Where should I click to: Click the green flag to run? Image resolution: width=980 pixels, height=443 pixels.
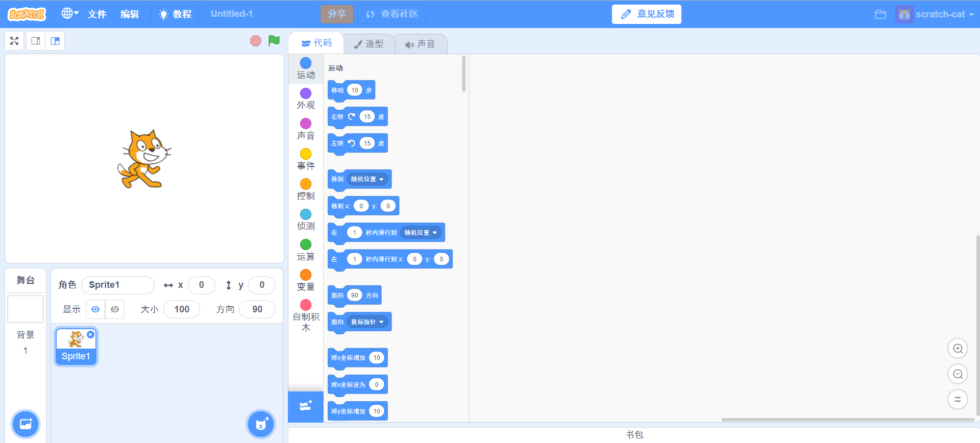click(x=274, y=40)
